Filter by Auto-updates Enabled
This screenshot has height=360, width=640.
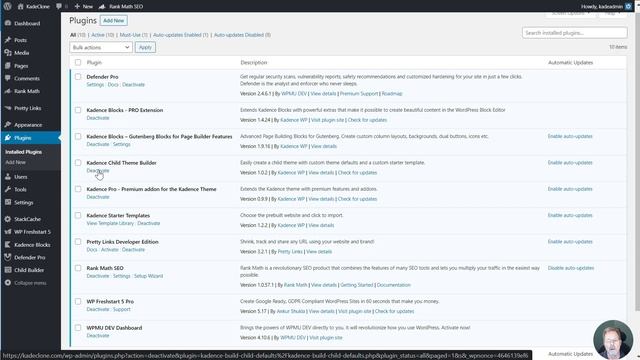(177, 35)
